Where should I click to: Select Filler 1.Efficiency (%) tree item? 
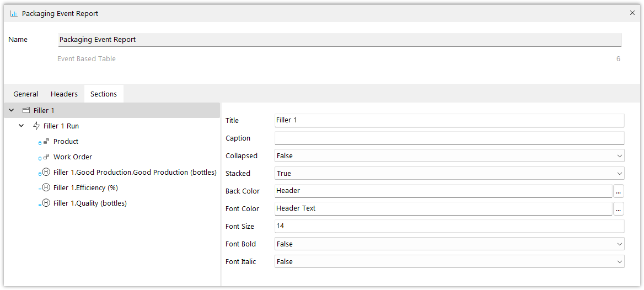pos(86,187)
